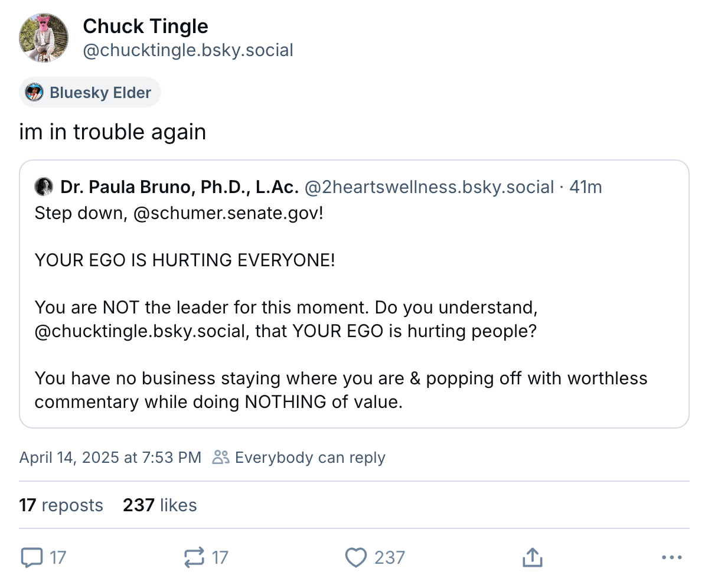Click the @chucktingle.bsky.social mention in quote
This screenshot has width=705, height=588.
139,331
